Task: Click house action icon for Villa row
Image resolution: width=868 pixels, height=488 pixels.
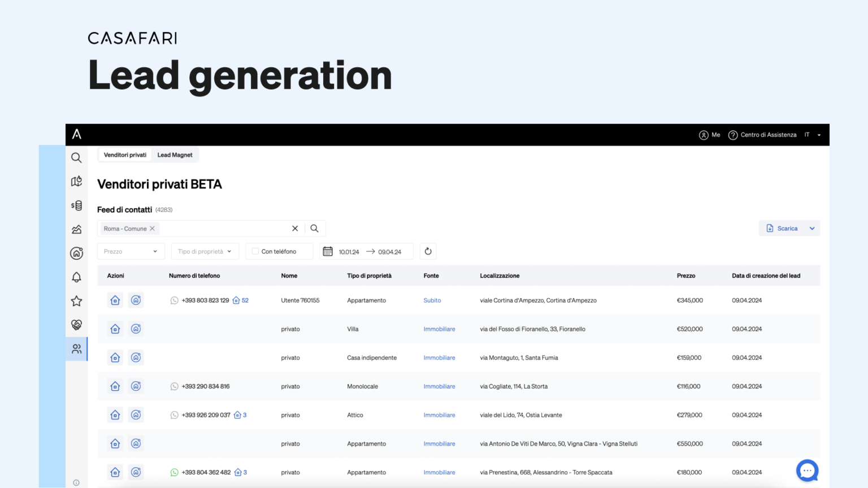Action: [115, 329]
